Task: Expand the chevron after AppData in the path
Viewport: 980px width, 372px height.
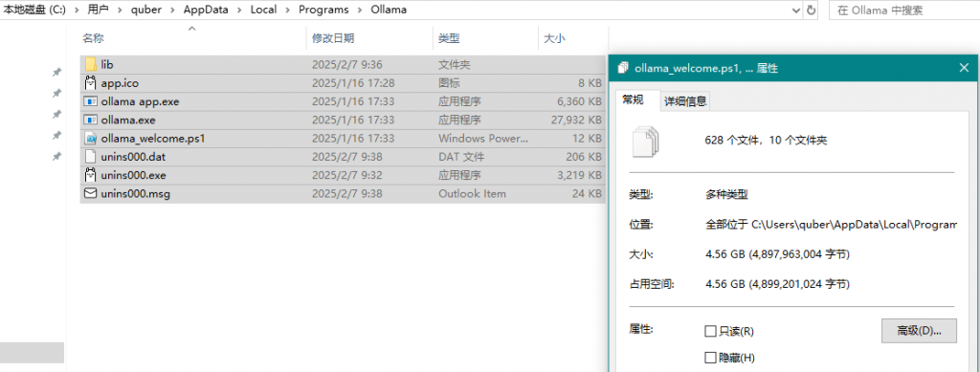Action: [238, 10]
